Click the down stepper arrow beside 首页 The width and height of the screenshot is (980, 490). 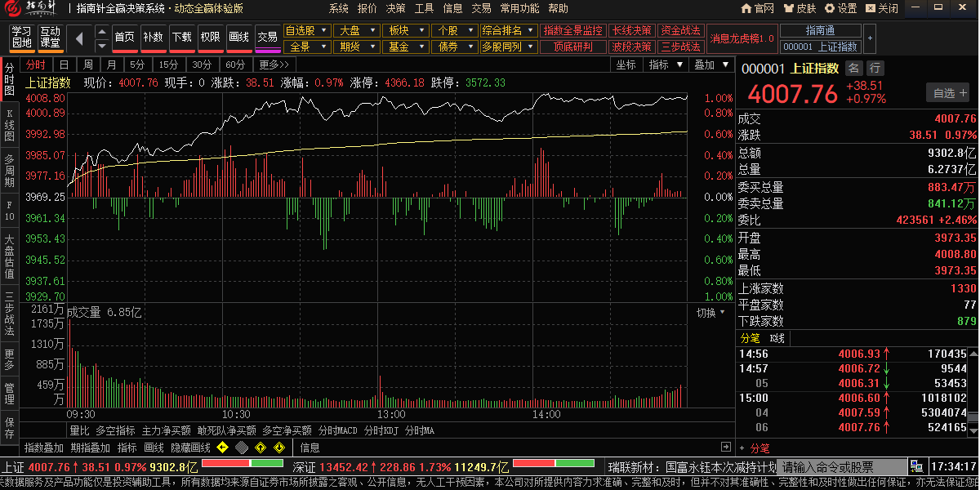(x=102, y=45)
